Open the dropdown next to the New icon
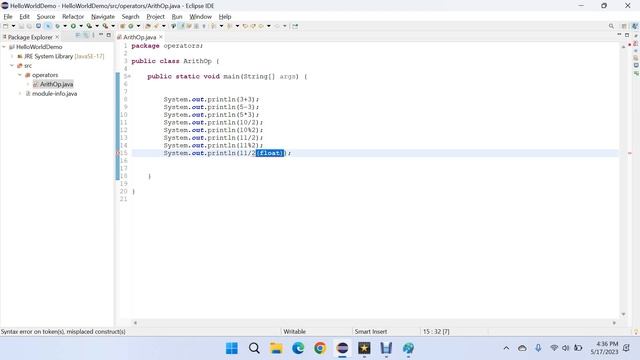 13,26
